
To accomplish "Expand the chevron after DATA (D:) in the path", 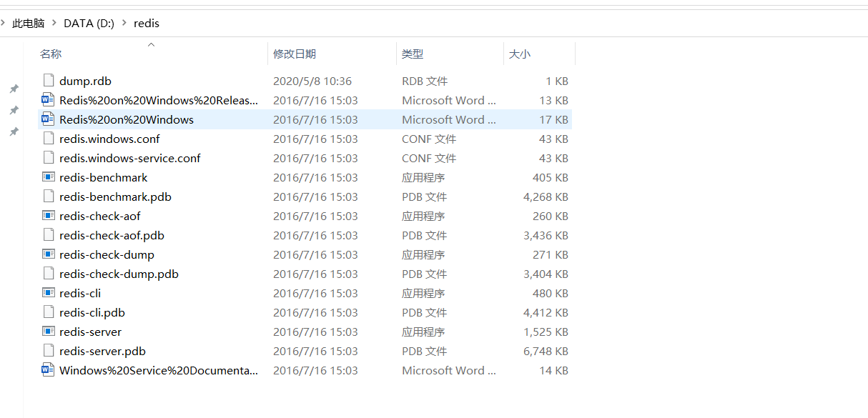I will [124, 23].
